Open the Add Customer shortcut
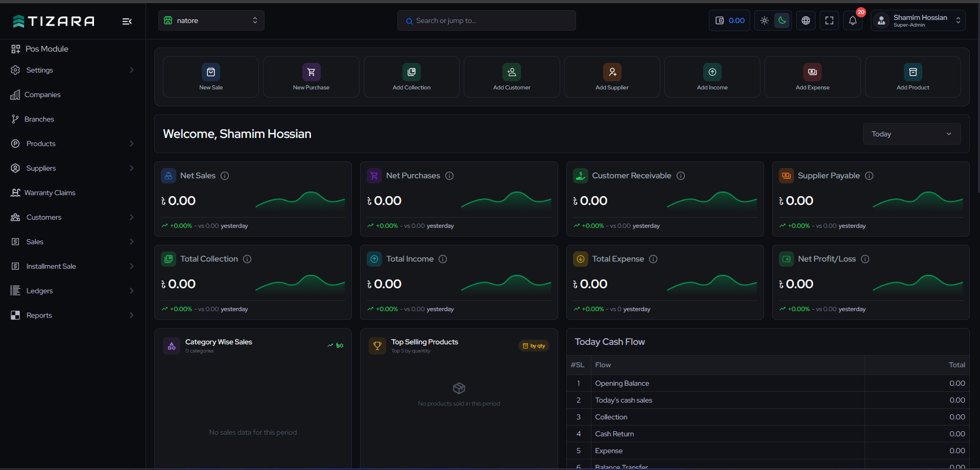 (512, 77)
